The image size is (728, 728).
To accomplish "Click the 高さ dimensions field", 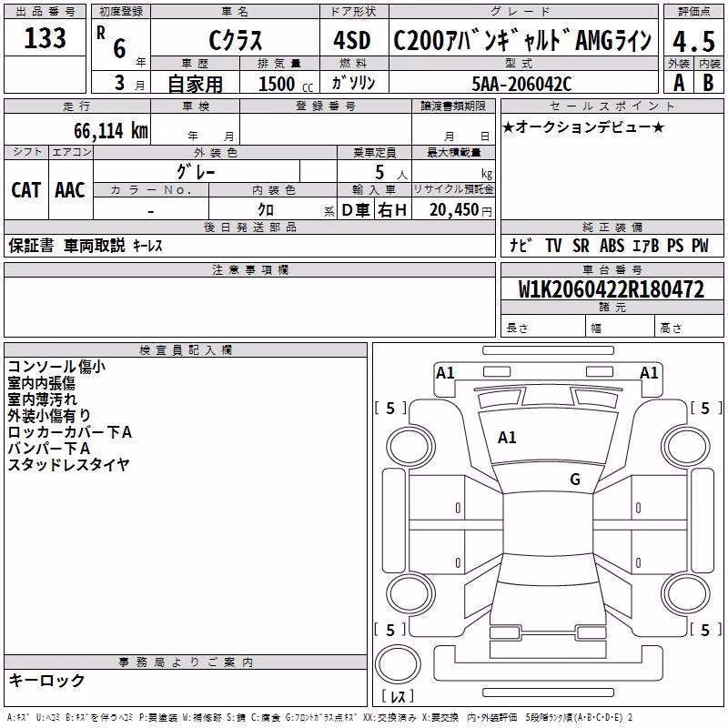I will coord(689,328).
